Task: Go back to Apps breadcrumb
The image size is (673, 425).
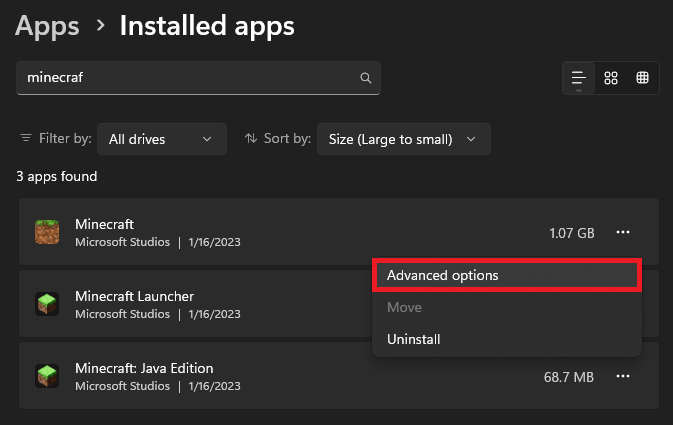Action: [47, 26]
